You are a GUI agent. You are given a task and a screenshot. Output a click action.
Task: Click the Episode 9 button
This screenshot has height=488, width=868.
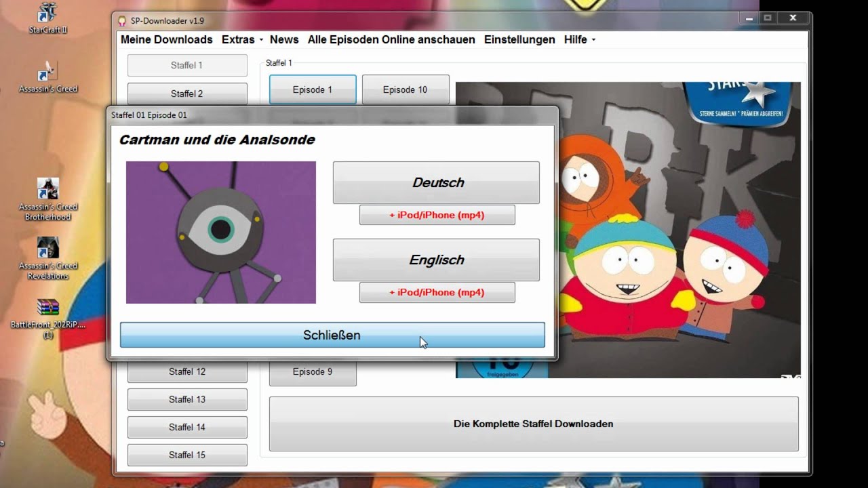point(313,372)
